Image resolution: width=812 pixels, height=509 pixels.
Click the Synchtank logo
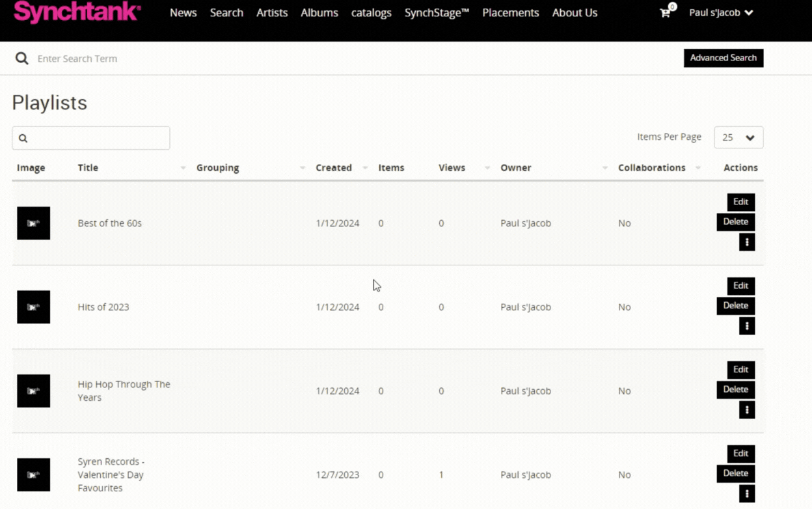click(x=77, y=12)
